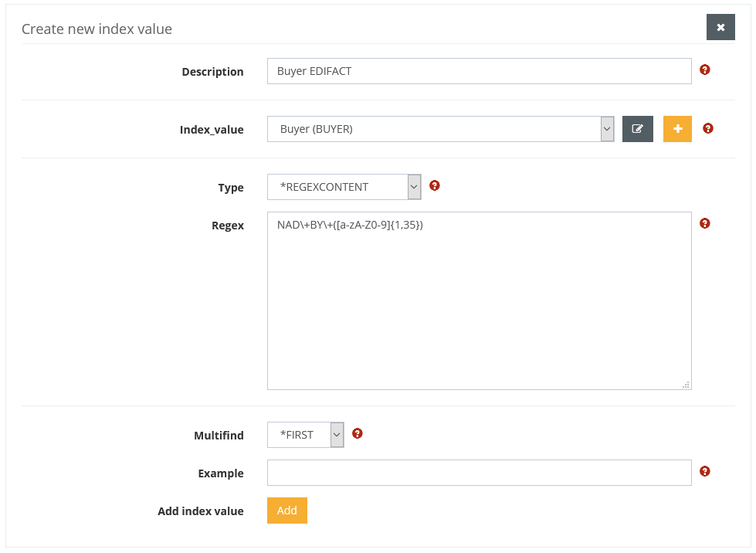Show help for the Index_value row
The height and width of the screenshot is (553, 756).
(708, 128)
